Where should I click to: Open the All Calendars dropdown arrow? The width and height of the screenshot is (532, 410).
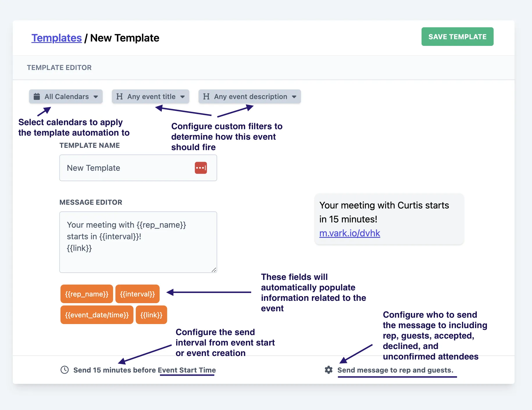(96, 97)
